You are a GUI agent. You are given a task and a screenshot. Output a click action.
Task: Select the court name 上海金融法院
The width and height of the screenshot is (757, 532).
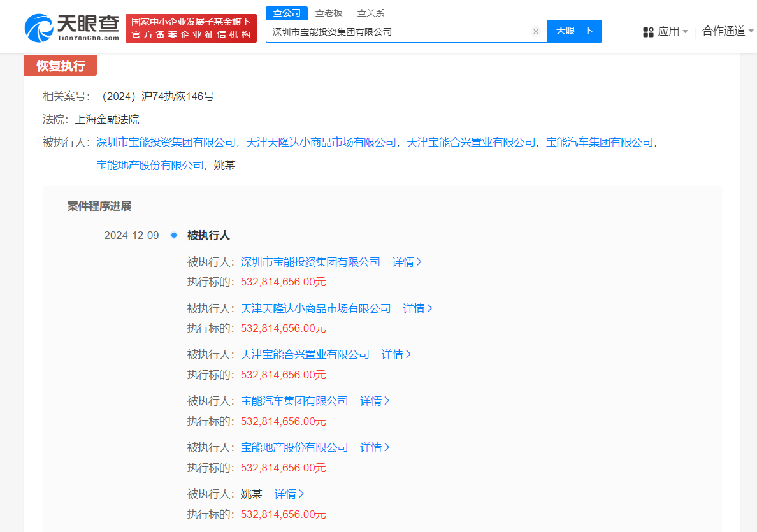click(x=106, y=119)
